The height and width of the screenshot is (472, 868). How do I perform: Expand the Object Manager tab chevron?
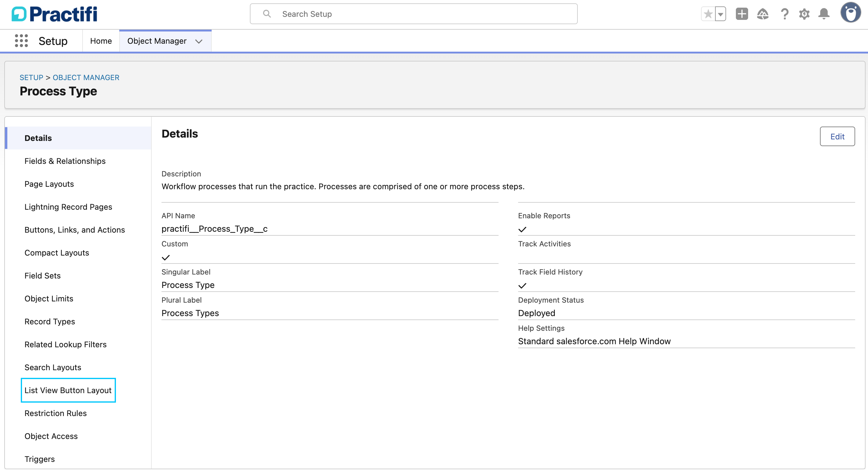199,41
